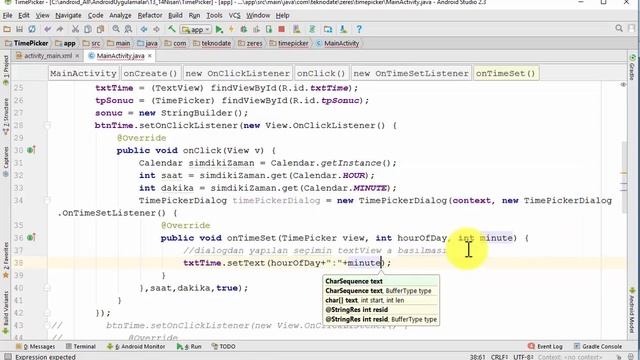Open the Gradle Console panel
Screen dimensions: 640x360
(x=598, y=347)
